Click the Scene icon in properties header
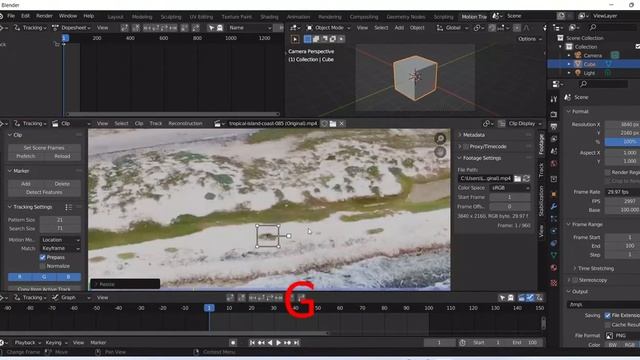The width and height of the screenshot is (640, 360). click(x=568, y=98)
